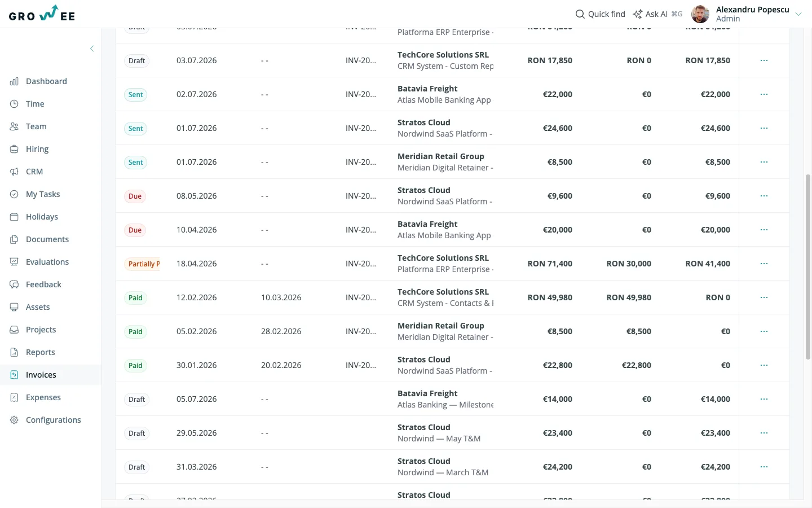Image resolution: width=812 pixels, height=508 pixels.
Task: Open actions menu for Batavia Freight €22,000 invoice
Action: coord(764,94)
